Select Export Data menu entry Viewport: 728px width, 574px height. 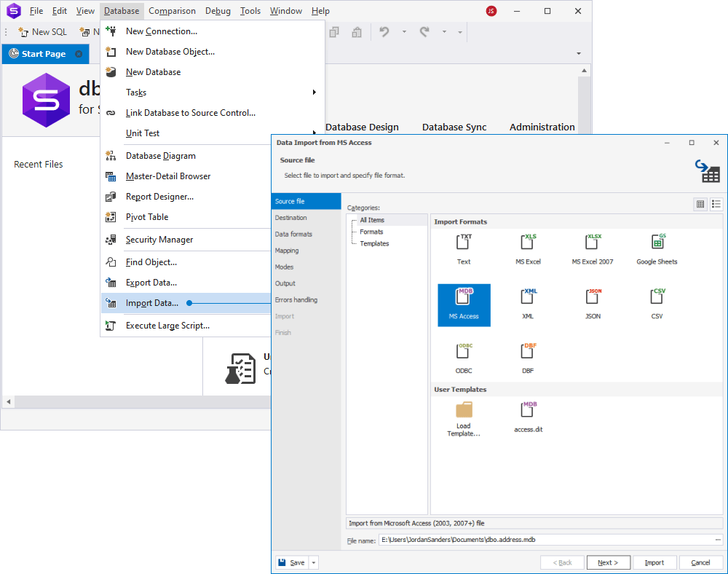click(x=186, y=283)
